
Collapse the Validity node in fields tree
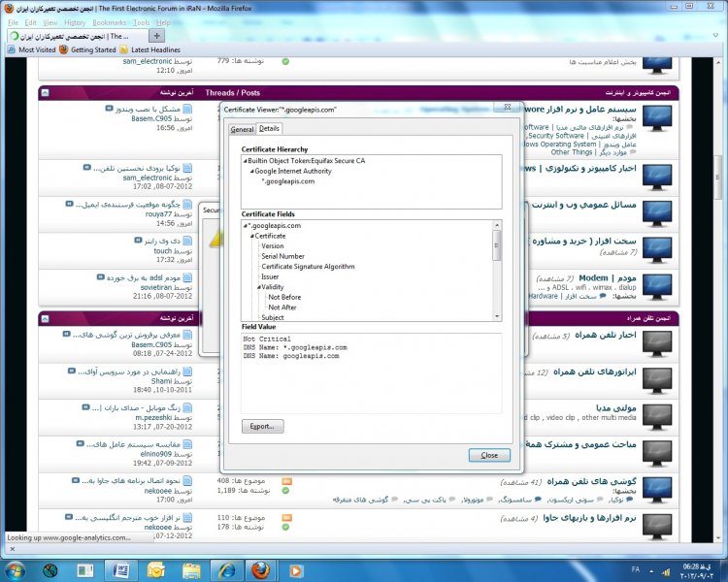pos(258,287)
